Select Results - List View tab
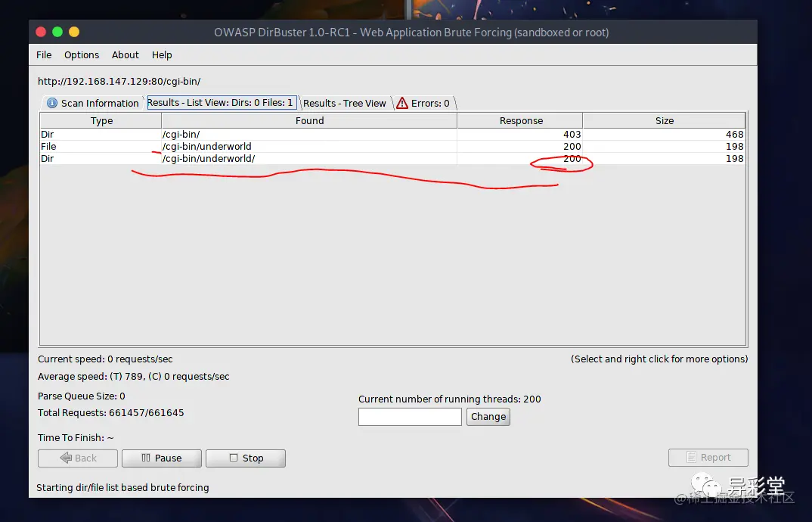Viewport: 812px width, 522px height. pos(222,103)
